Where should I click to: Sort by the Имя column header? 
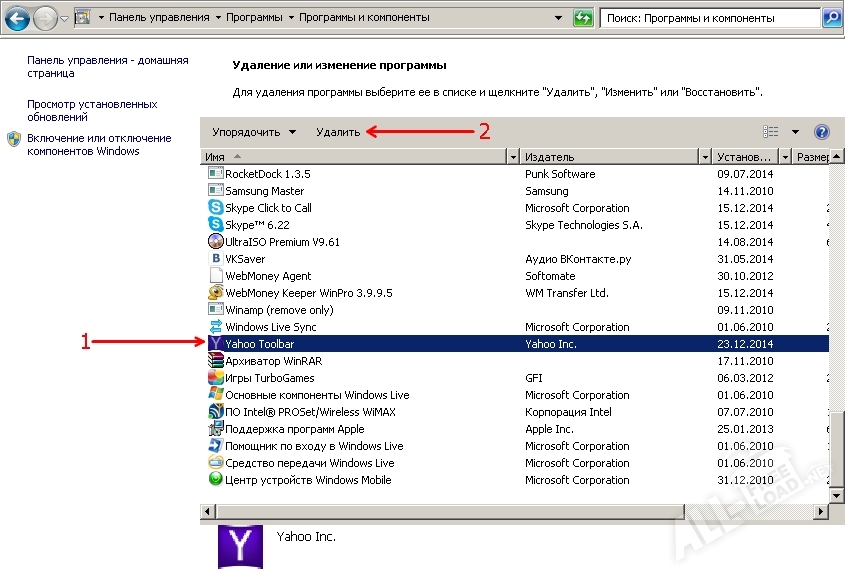(x=354, y=157)
